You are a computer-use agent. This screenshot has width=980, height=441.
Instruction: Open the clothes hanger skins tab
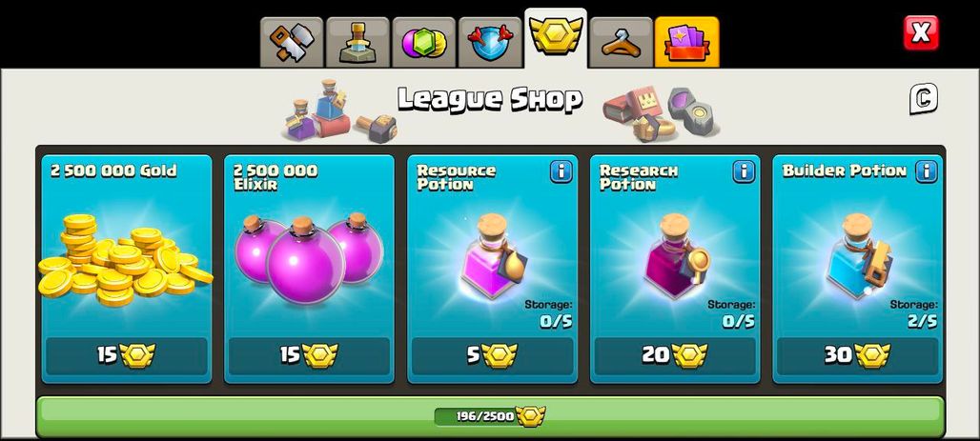(x=622, y=43)
